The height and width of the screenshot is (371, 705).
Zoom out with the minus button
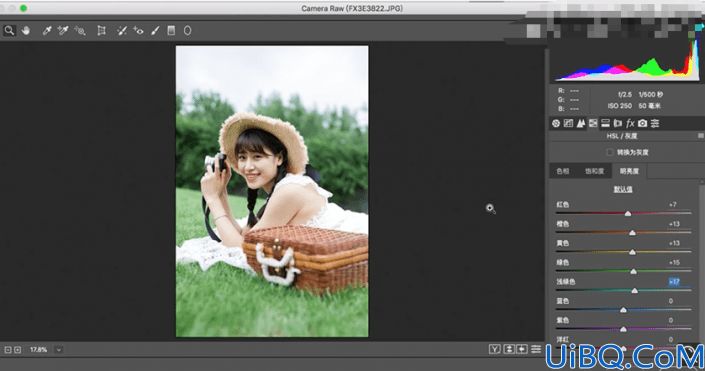[8, 350]
